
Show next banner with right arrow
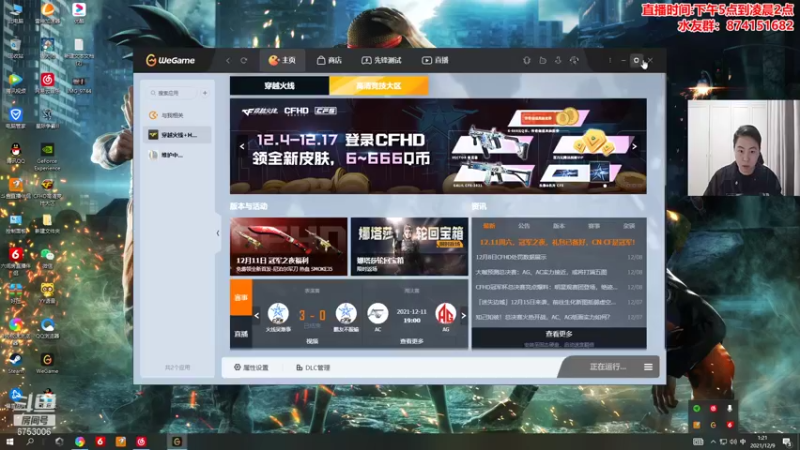[x=635, y=146]
